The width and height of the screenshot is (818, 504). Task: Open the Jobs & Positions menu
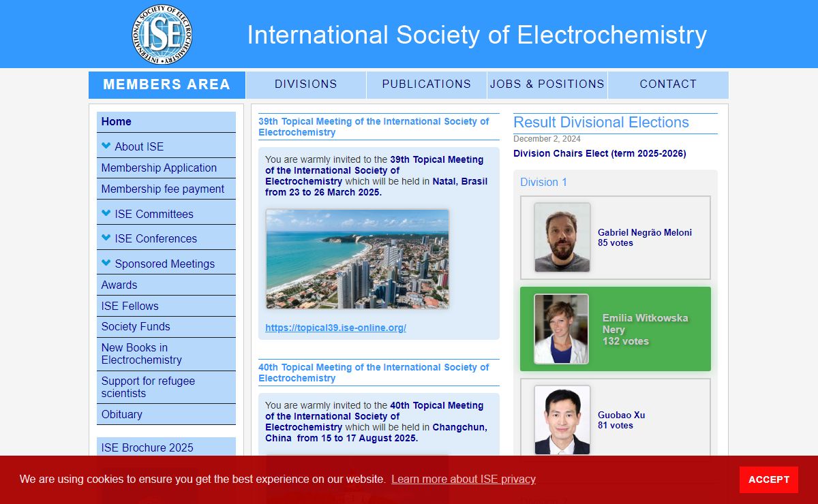click(547, 84)
